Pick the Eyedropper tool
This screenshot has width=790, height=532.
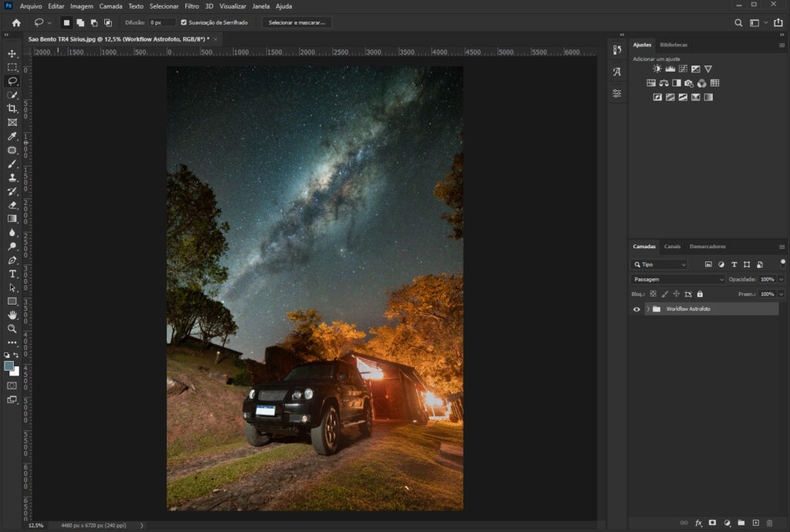coord(12,136)
